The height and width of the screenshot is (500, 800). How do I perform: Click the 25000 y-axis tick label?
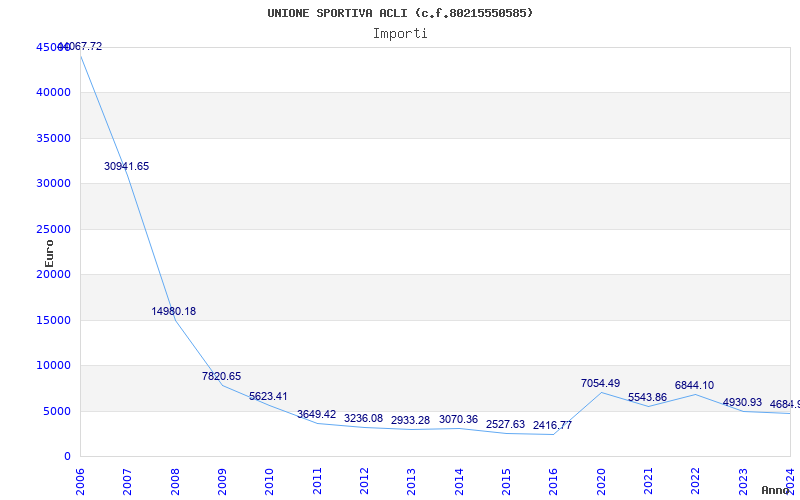[54, 229]
